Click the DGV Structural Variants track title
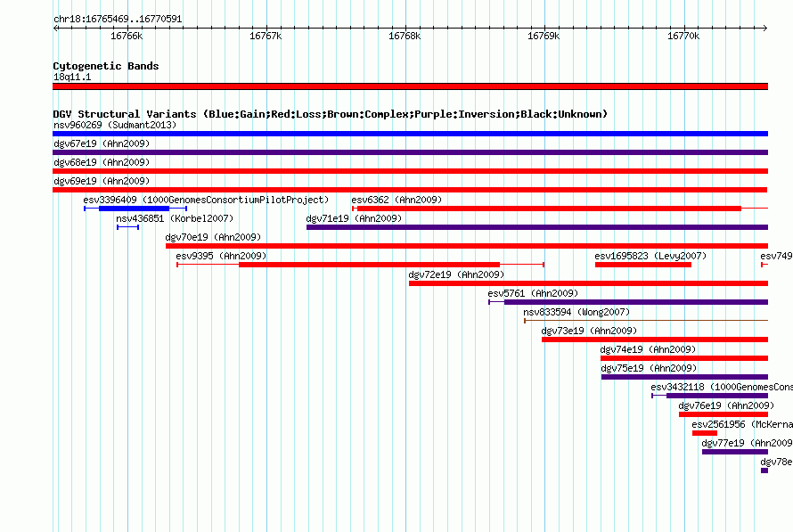793x532 pixels. click(331, 114)
